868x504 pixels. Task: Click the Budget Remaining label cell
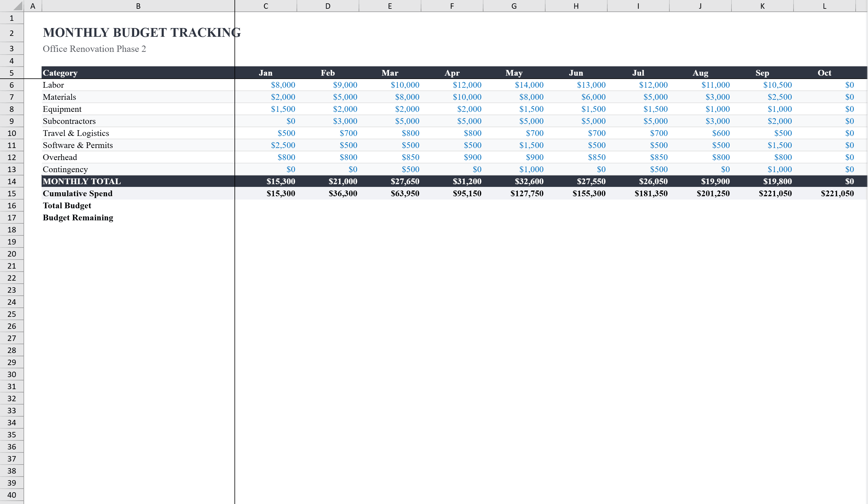[77, 217]
